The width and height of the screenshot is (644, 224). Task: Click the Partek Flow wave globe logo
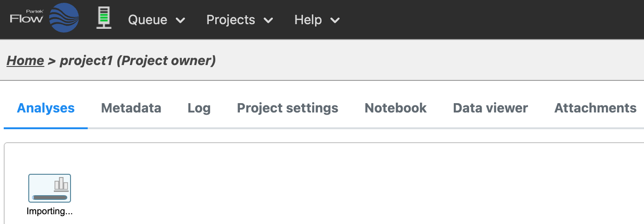coord(64,18)
